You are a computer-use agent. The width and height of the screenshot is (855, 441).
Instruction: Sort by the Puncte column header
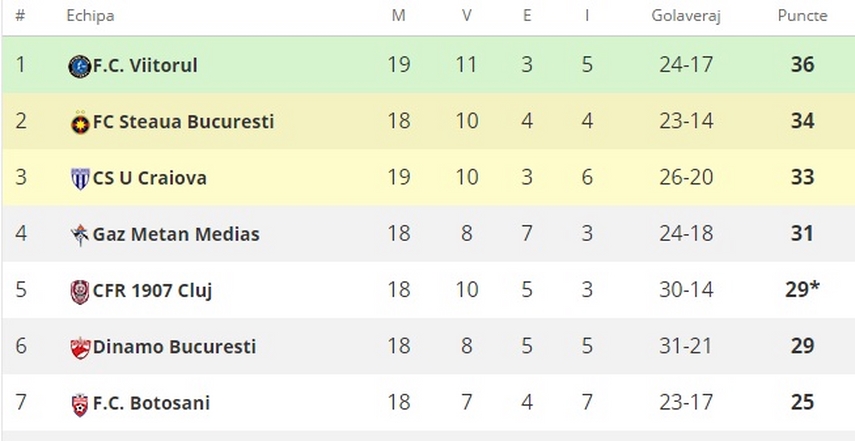[x=802, y=16]
